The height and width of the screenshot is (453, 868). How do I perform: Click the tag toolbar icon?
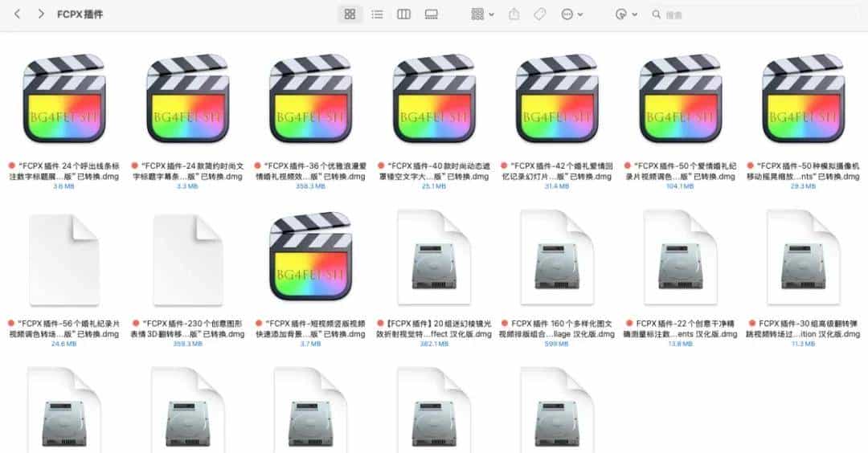tap(540, 14)
